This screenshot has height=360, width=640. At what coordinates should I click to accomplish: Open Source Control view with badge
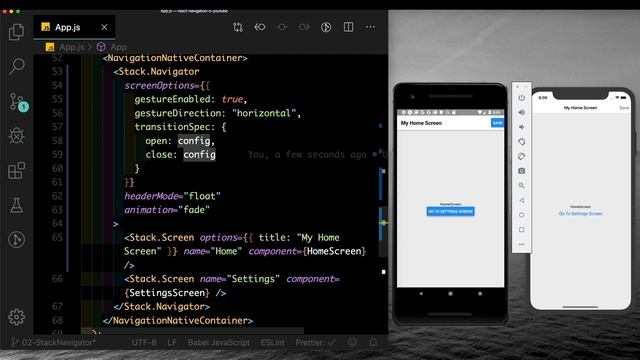coord(18,102)
